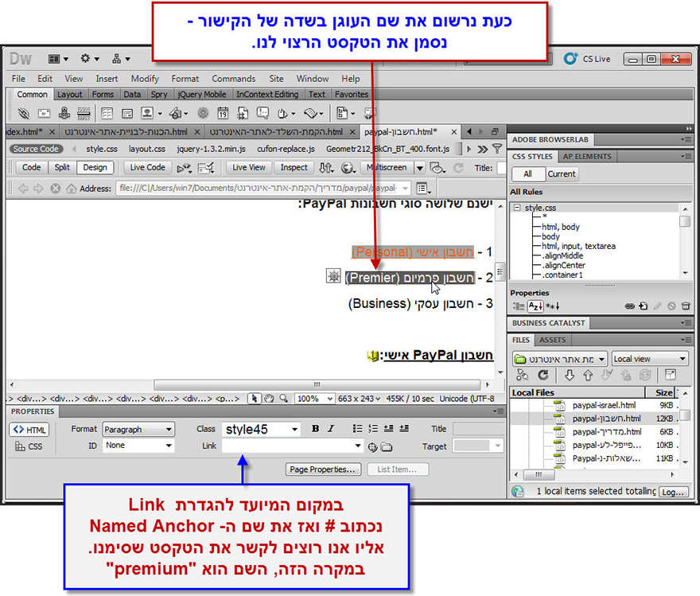The height and width of the screenshot is (596, 700).
Task: Click Put files up arrow icon
Action: [588, 376]
